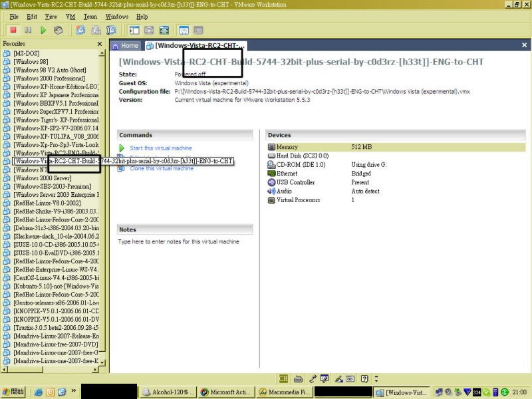This screenshot has width=532, height=399.
Task: Click the Suspend (pause) toolbar icon
Action: coord(28,30)
